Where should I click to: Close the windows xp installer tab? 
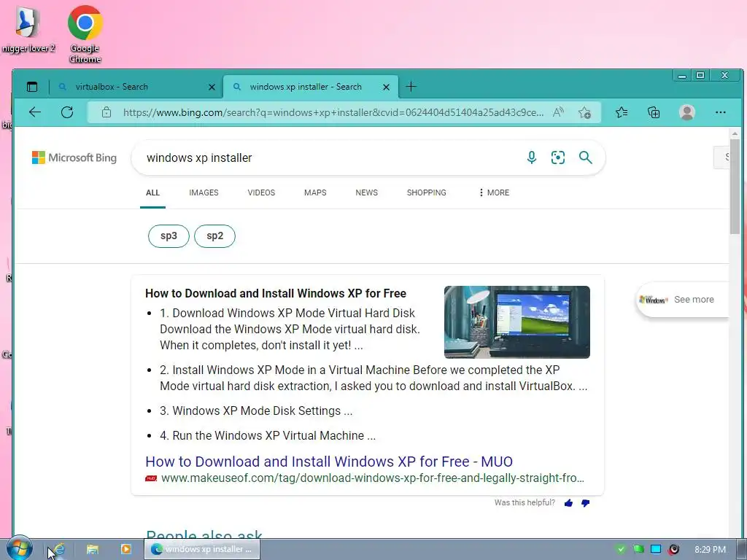pos(387,87)
